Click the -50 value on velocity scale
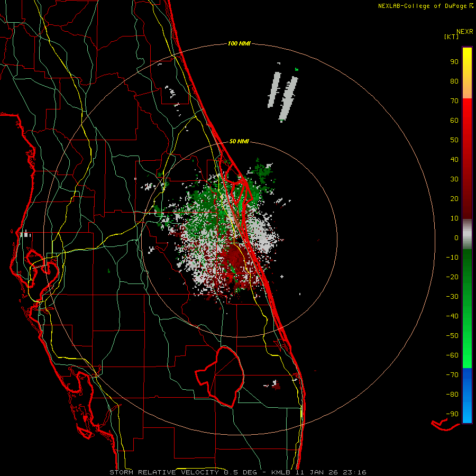The height and width of the screenshot is (476, 476). [x=452, y=335]
